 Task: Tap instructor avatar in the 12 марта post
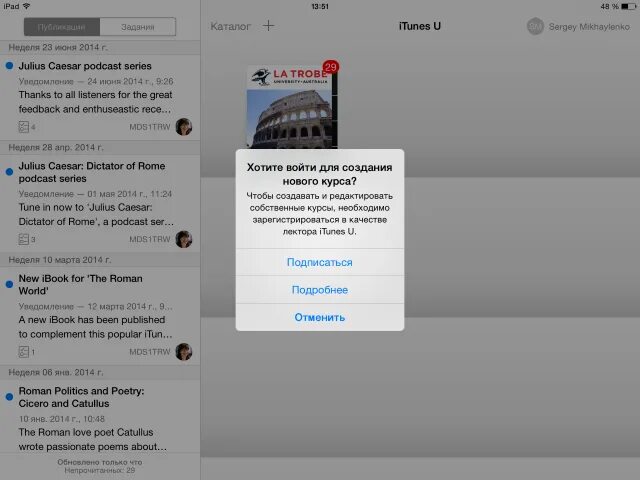(184, 351)
